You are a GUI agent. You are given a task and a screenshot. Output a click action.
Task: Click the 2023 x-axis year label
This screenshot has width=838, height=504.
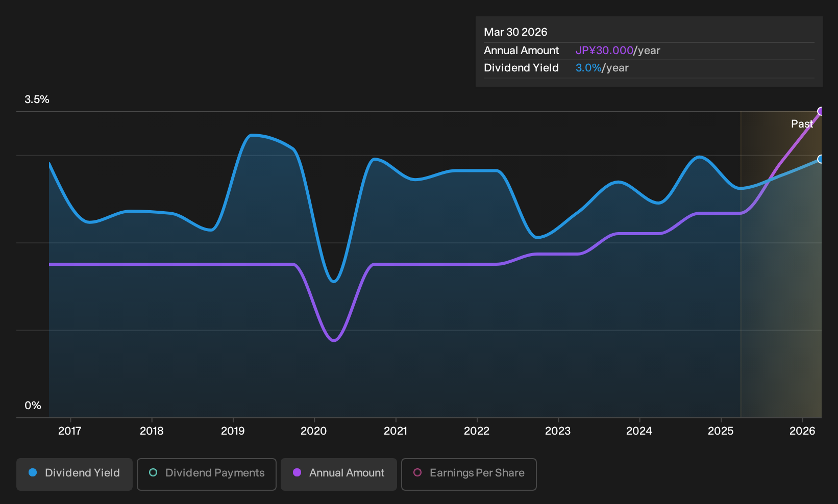[558, 431]
